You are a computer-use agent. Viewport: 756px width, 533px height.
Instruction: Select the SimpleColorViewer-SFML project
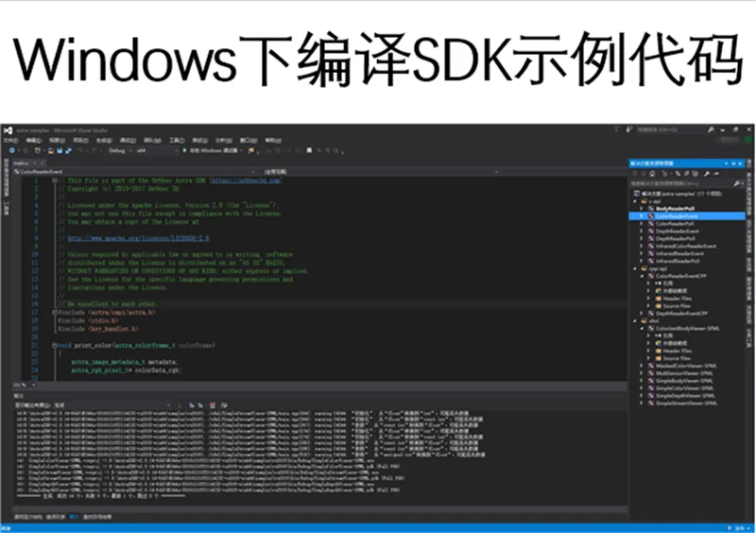[684, 388]
